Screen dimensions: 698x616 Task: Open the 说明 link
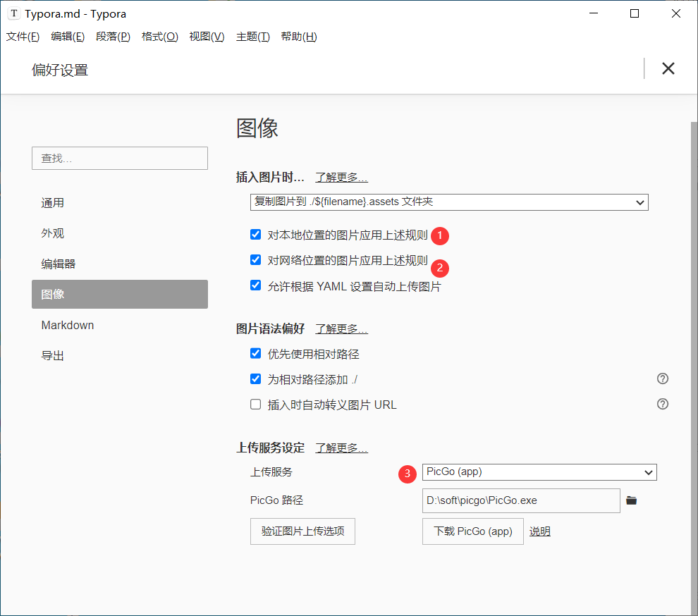tap(539, 531)
